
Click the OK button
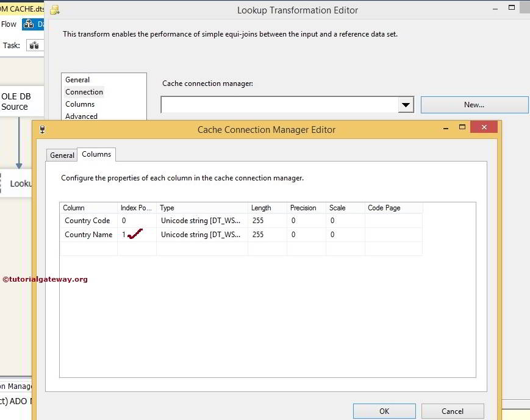click(384, 411)
